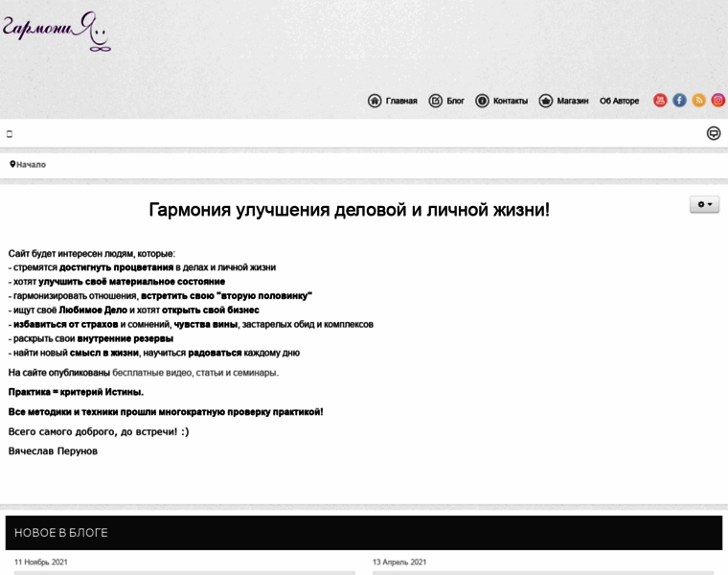
Task: Click the Гармония site logo
Action: coord(57,31)
